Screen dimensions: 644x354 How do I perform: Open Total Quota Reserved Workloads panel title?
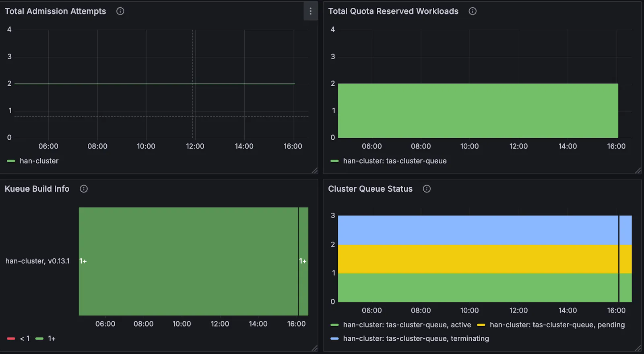tap(393, 11)
